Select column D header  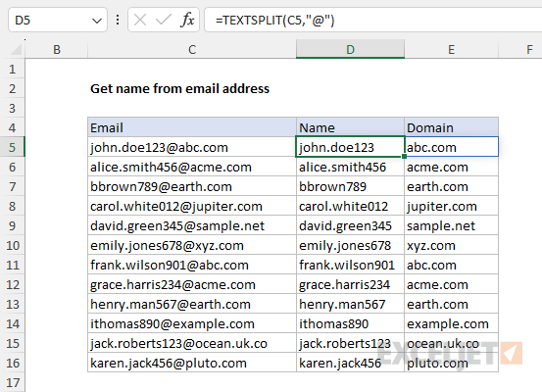(x=350, y=49)
